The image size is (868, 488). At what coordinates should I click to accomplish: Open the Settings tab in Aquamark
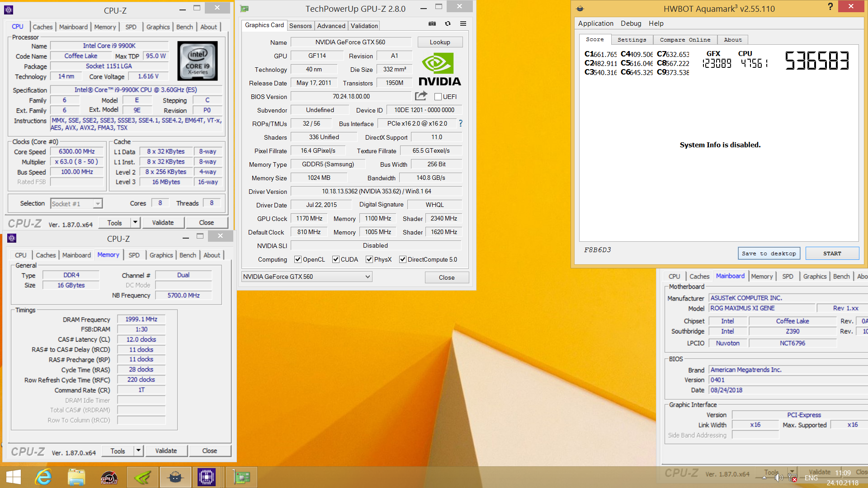coord(632,40)
